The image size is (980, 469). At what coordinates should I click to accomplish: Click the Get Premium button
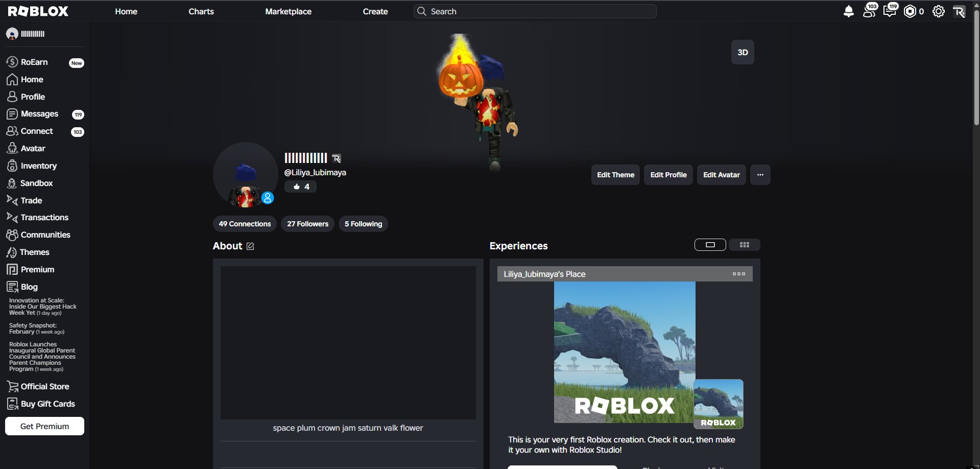(x=44, y=426)
